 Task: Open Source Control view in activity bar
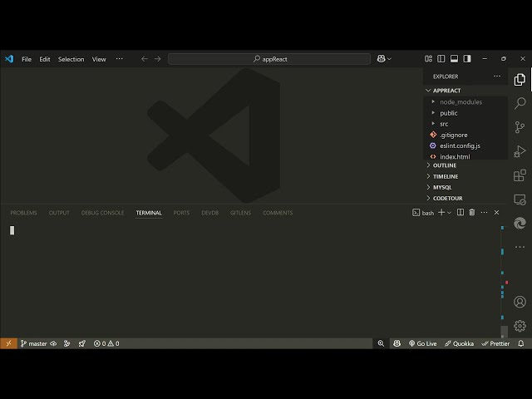pos(520,127)
